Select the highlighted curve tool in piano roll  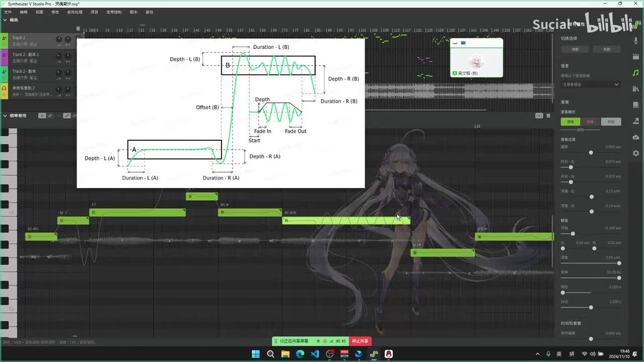[x=66, y=116]
